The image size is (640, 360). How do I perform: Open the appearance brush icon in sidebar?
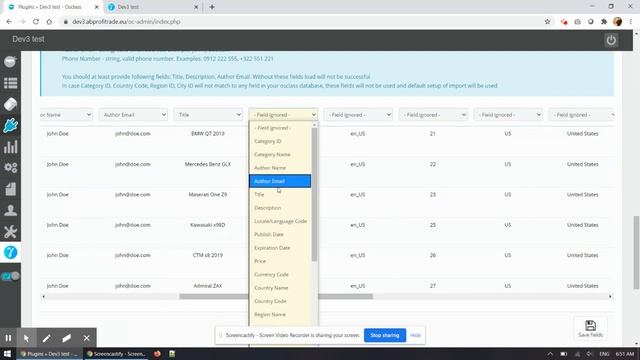10,104
